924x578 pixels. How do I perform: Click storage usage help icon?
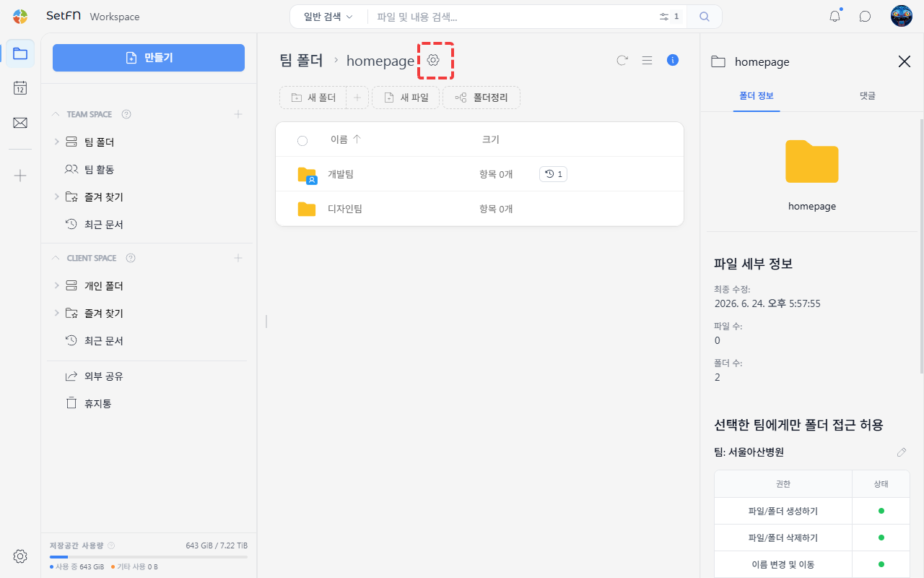click(111, 545)
